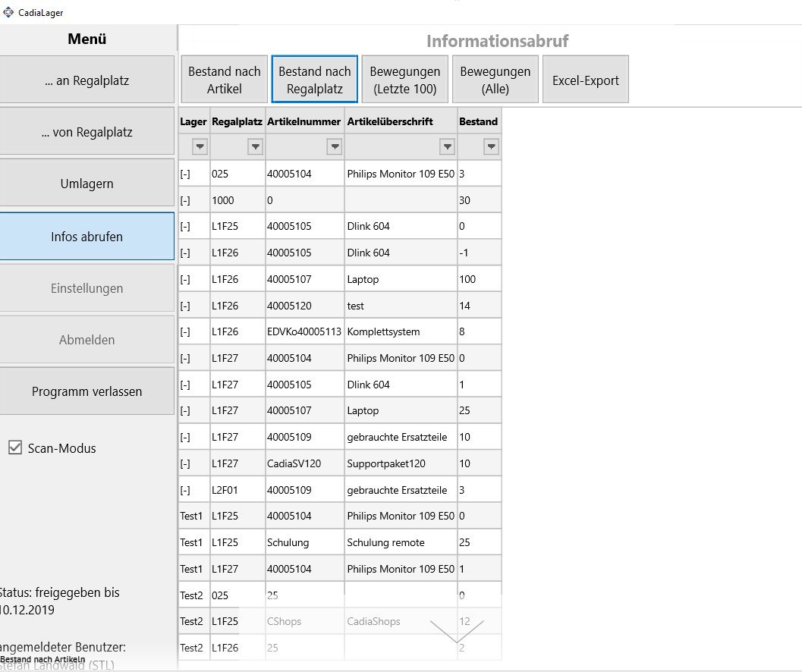
Task: Select the Bestand nach Regalplatz view
Action: 314,80
